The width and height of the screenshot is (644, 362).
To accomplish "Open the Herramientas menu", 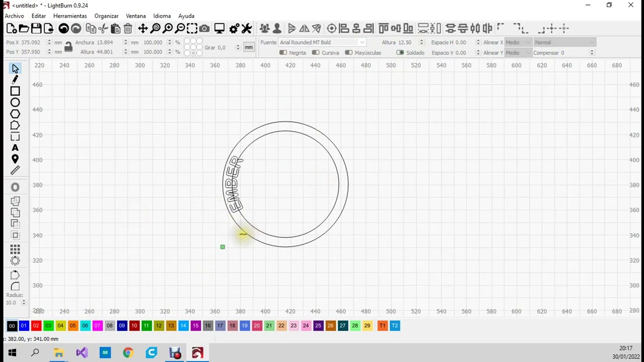I will click(70, 16).
